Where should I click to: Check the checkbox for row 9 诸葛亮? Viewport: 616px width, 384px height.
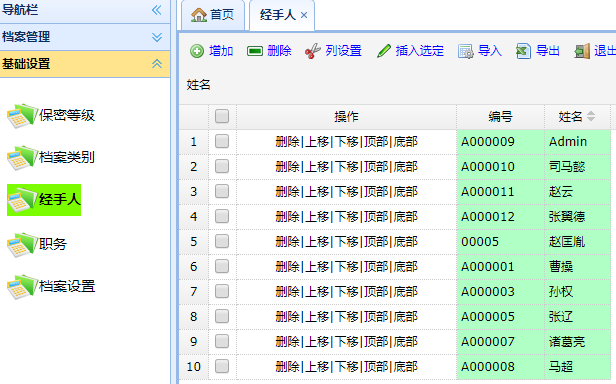pos(222,342)
